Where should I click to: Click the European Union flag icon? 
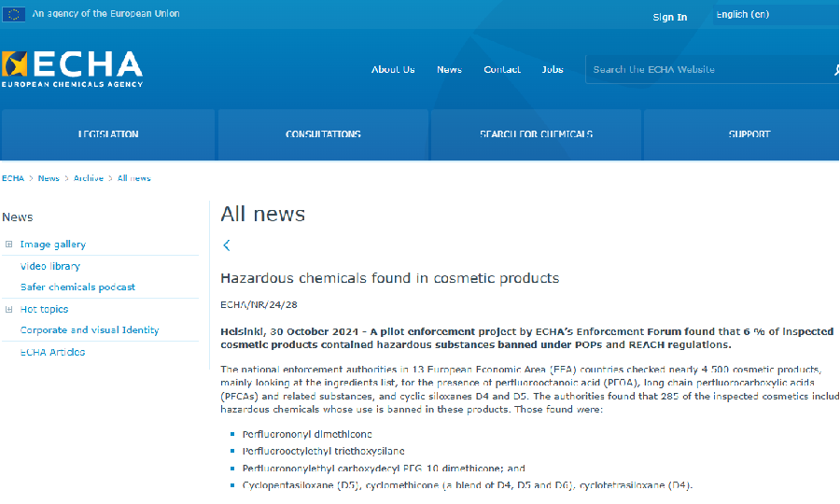pos(14,14)
